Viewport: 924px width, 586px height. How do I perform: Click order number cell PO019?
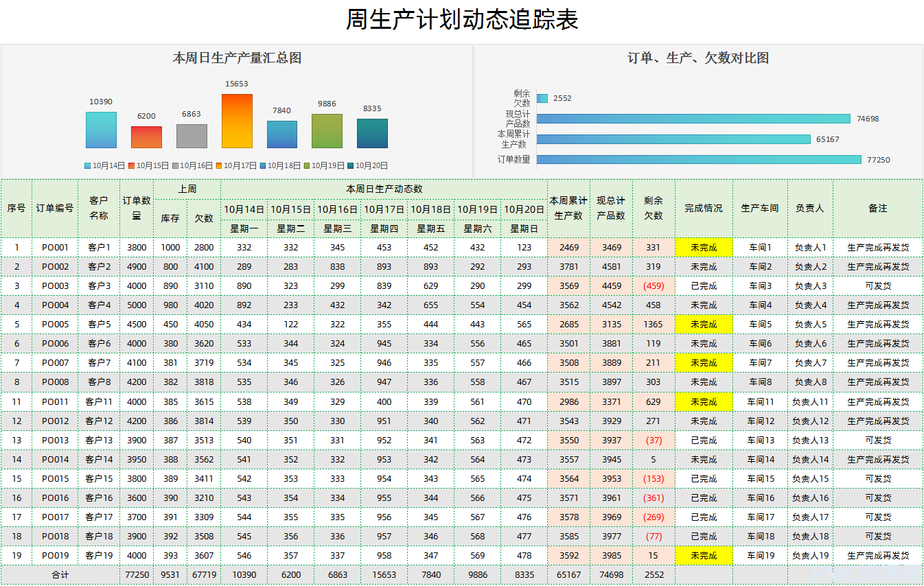coord(55,556)
